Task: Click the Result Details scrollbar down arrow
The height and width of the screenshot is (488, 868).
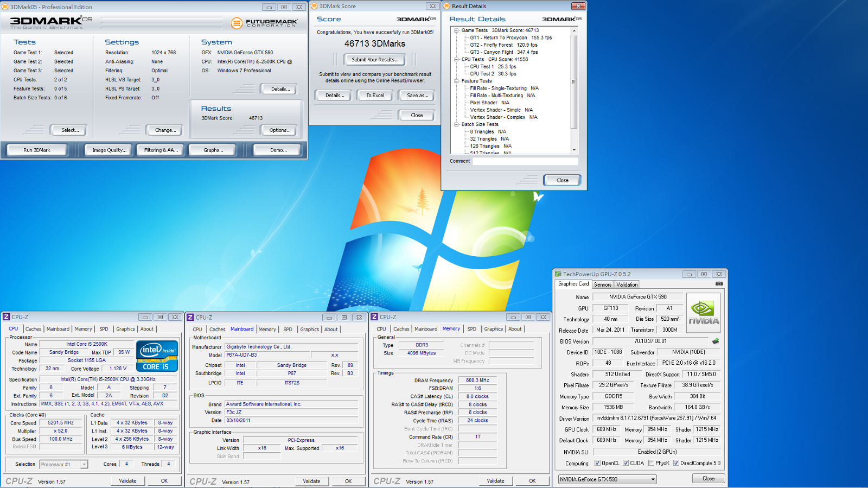Action: [x=573, y=150]
